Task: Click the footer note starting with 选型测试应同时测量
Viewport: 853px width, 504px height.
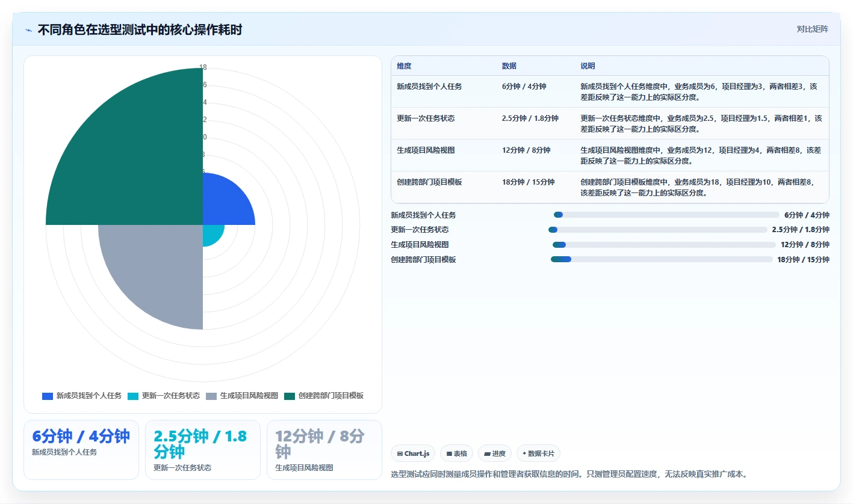Action: pyautogui.click(x=569, y=474)
